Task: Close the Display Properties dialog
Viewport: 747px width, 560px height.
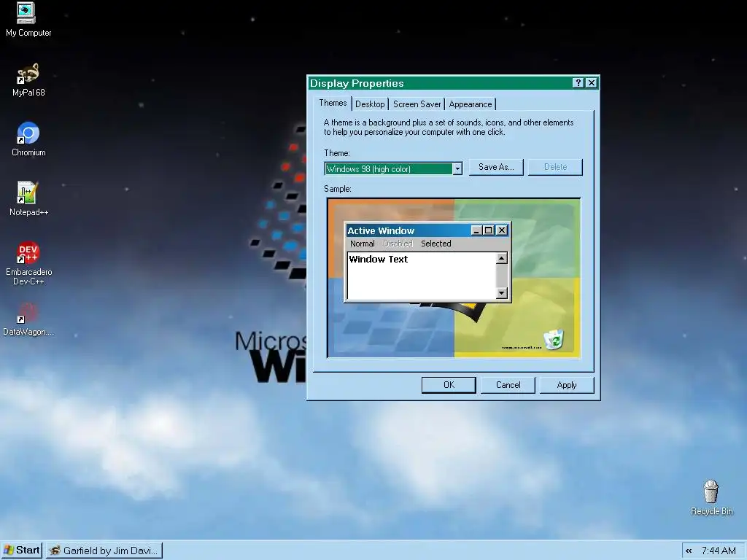Action: (591, 83)
